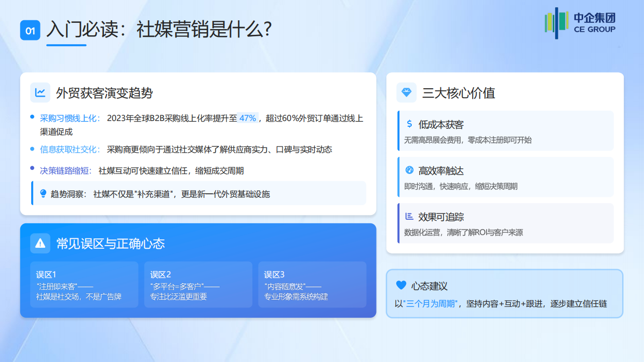Toggle the bullet dot next to 决策链路缩短
The width and height of the screenshot is (644, 362).
tap(32, 167)
